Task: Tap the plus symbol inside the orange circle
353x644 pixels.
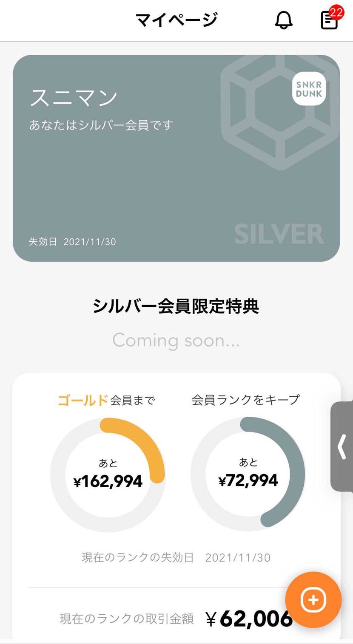Action: point(313,600)
